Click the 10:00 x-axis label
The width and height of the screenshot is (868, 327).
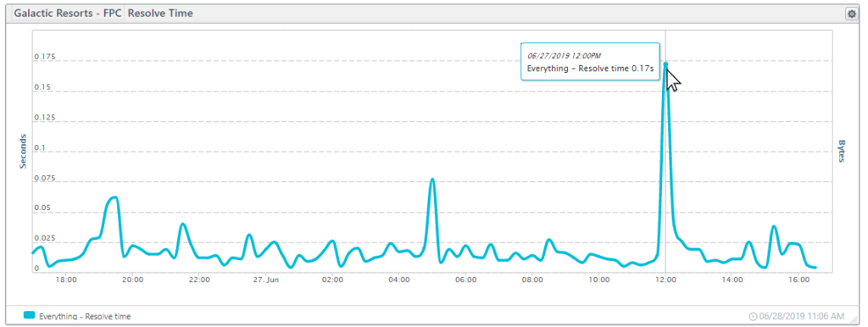(599, 280)
